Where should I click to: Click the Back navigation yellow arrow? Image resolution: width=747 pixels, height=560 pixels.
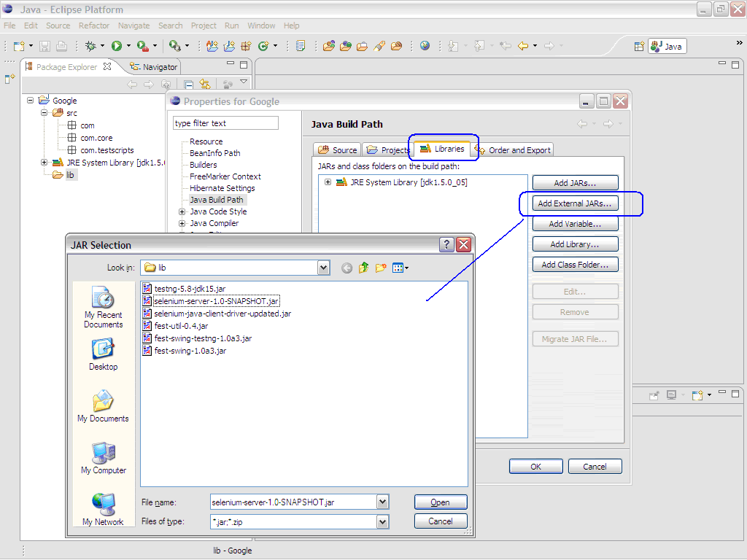pyautogui.click(x=523, y=46)
